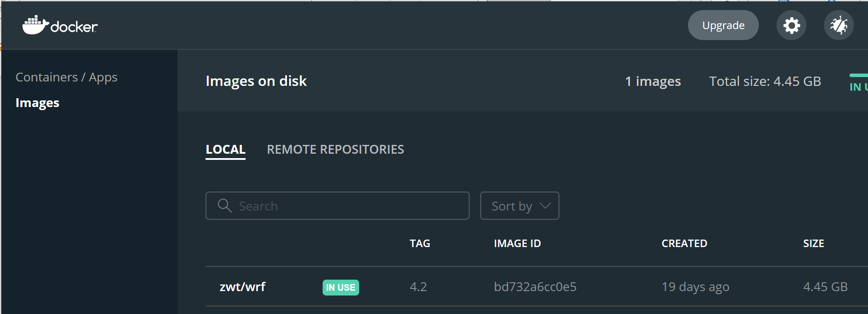868x314 pixels.
Task: Select the zwt/wrf image row name
Action: point(243,287)
